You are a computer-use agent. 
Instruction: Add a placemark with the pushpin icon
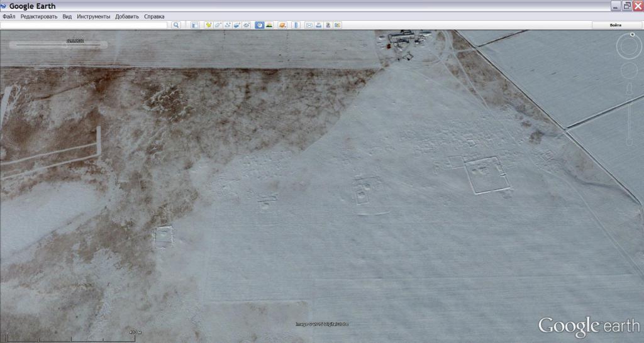pos(208,25)
